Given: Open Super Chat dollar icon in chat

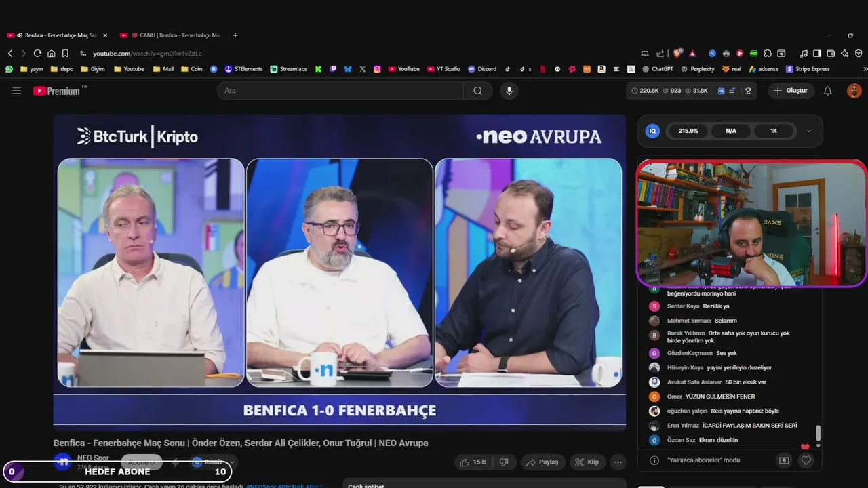Looking at the screenshot, I should pos(784,460).
